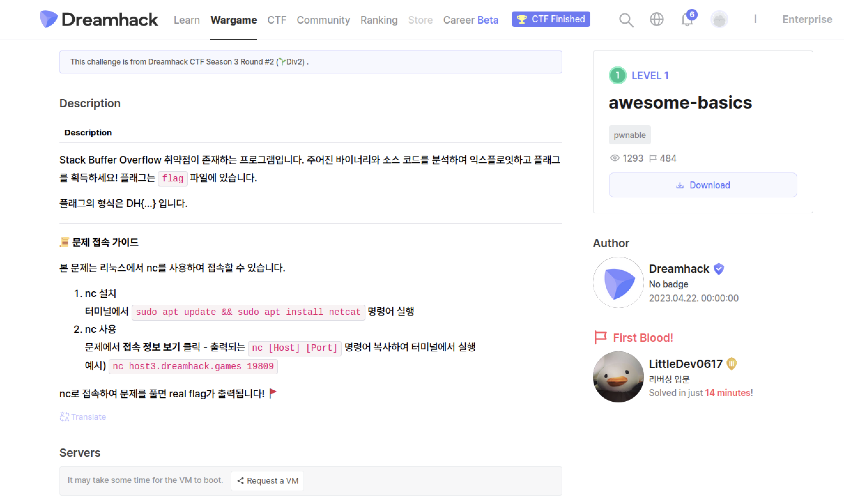Open Career Beta page
Image resolution: width=844 pixels, height=504 pixels.
[x=471, y=20]
